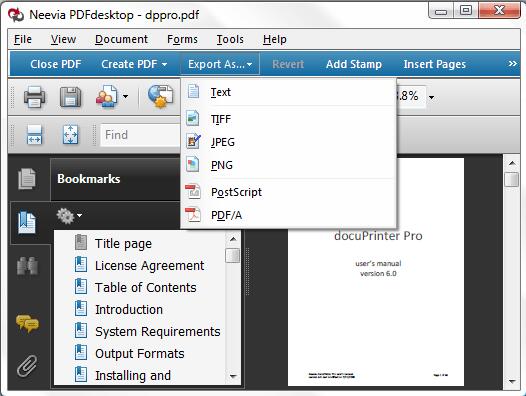Viewport: 526px width, 396px height.
Task: Select the Title page bookmark
Action: click(x=123, y=244)
